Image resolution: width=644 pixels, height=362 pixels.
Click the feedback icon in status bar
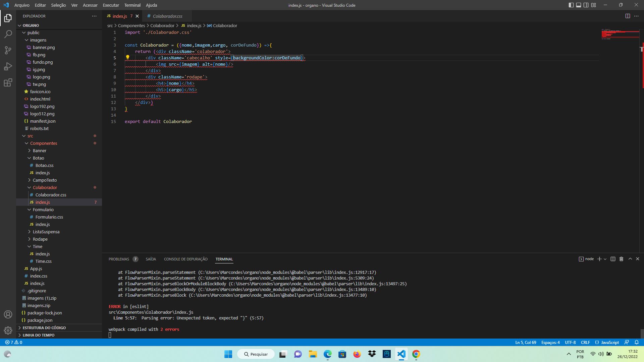(x=627, y=343)
